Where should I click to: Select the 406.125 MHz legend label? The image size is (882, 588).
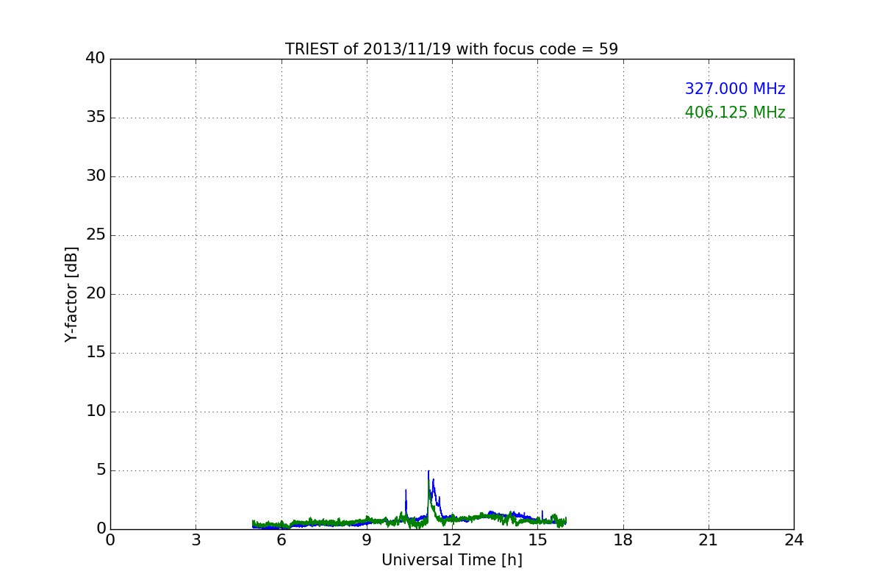click(x=735, y=112)
